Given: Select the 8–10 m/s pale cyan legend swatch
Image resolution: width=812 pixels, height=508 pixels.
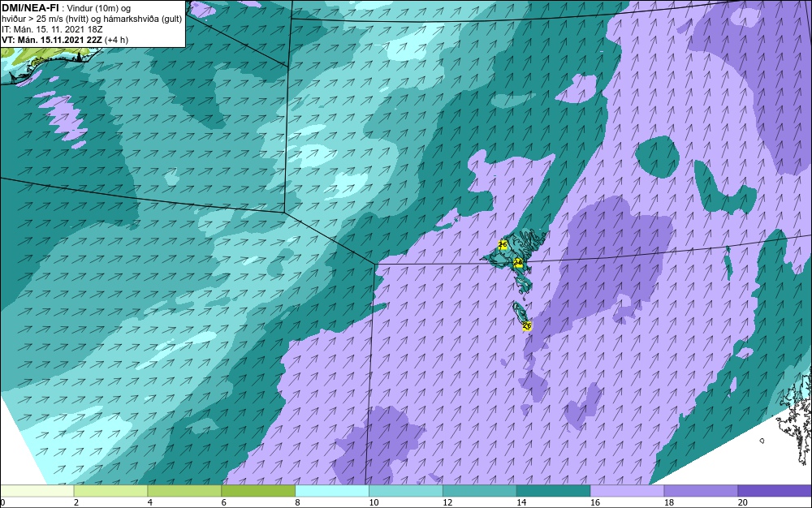Looking at the screenshot, I should coord(332,491).
